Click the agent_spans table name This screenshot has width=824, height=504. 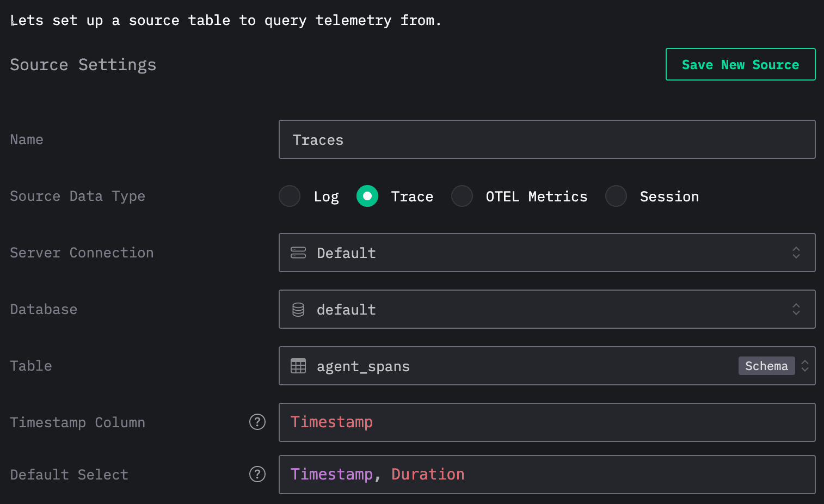point(363,366)
